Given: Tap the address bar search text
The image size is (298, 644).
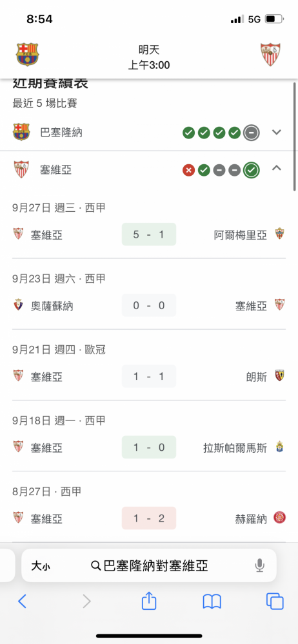Looking at the screenshot, I should click(x=150, y=566).
